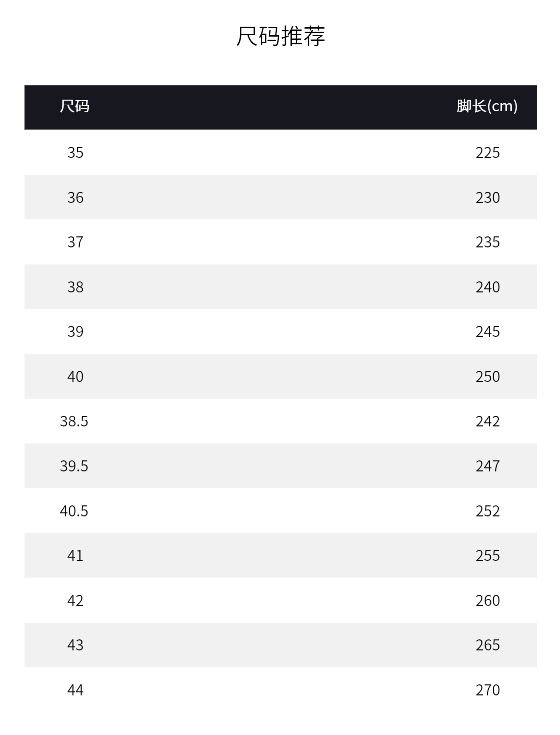The image size is (560, 735).
Task: Click size 42 in the table
Action: pyautogui.click(x=75, y=600)
